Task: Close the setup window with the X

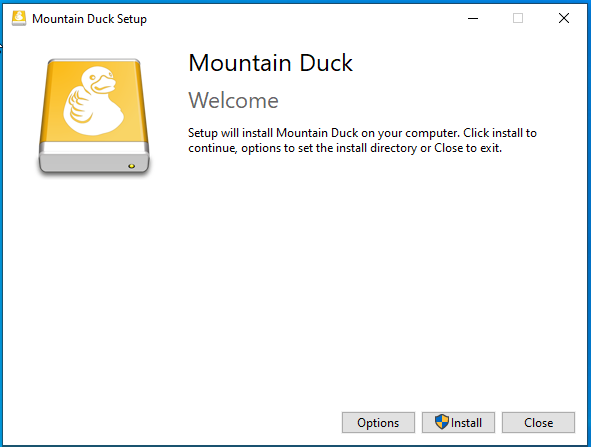Action: click(564, 18)
